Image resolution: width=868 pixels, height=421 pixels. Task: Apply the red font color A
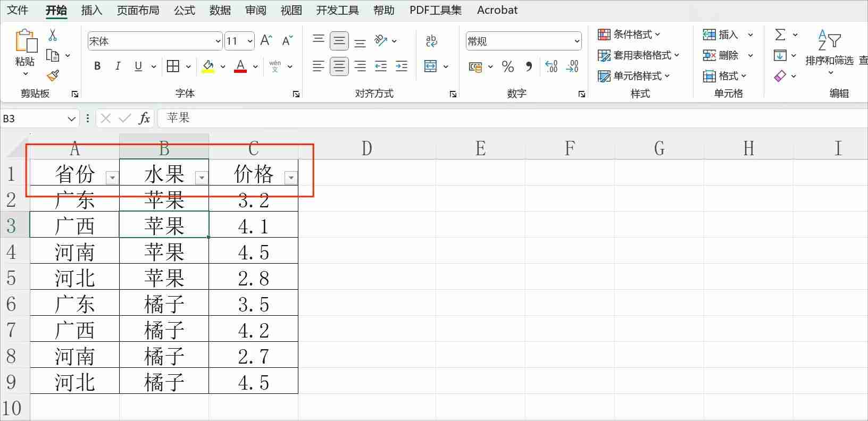240,66
